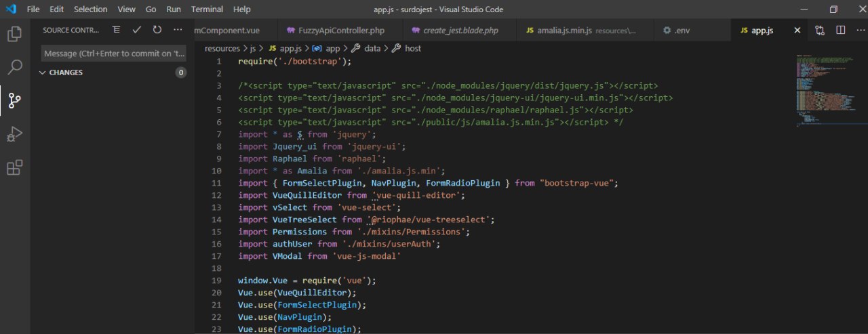
Task: Click the commit message input field
Action: (113, 54)
